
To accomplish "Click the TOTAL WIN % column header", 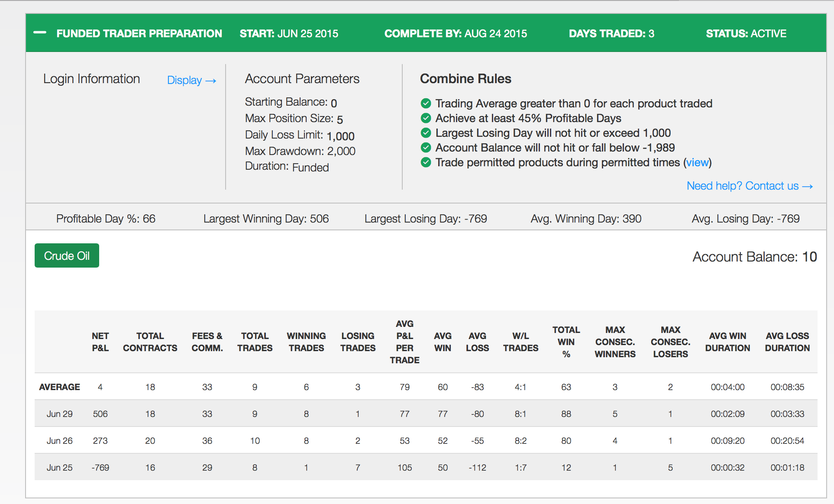I will [566, 342].
